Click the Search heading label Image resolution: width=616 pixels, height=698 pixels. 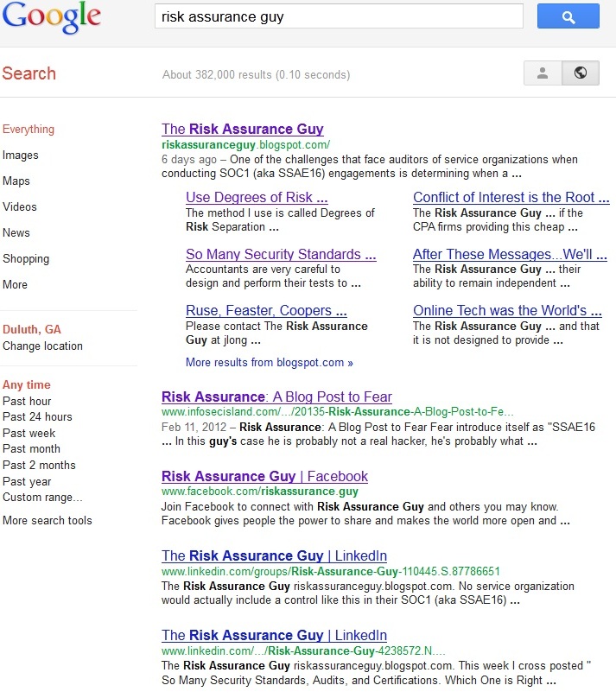pos(29,73)
